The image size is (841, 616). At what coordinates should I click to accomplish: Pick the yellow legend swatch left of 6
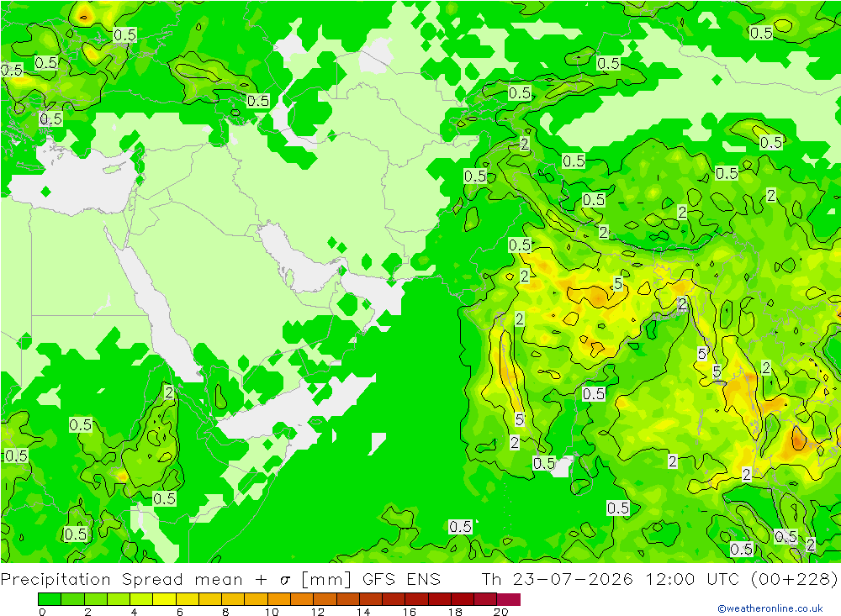(x=164, y=599)
